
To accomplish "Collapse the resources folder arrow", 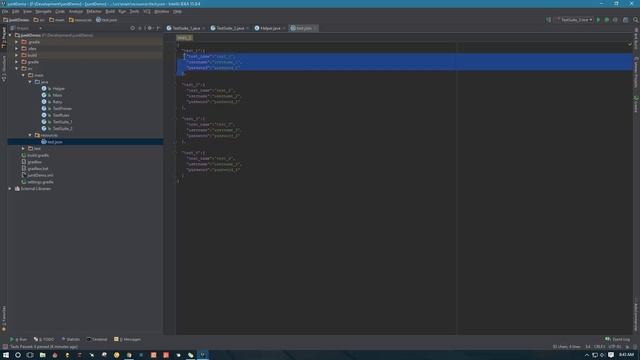I will [x=30, y=135].
